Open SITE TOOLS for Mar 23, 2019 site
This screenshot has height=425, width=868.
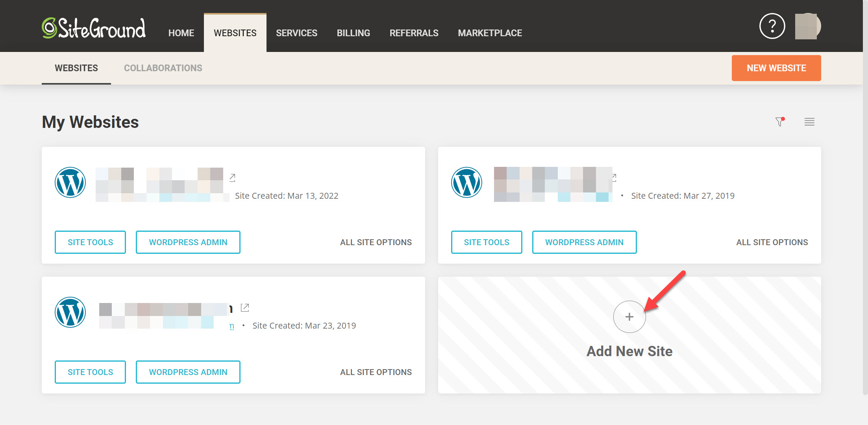coord(90,372)
